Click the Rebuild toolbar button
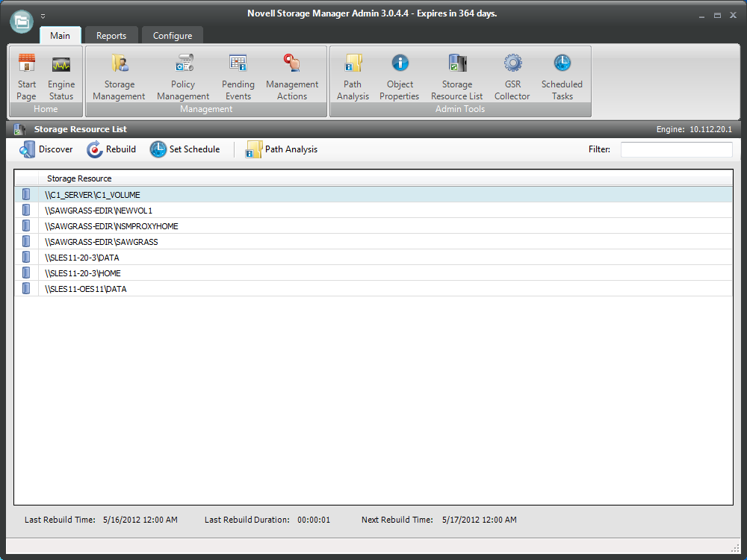This screenshot has height=560, width=747. [x=111, y=149]
